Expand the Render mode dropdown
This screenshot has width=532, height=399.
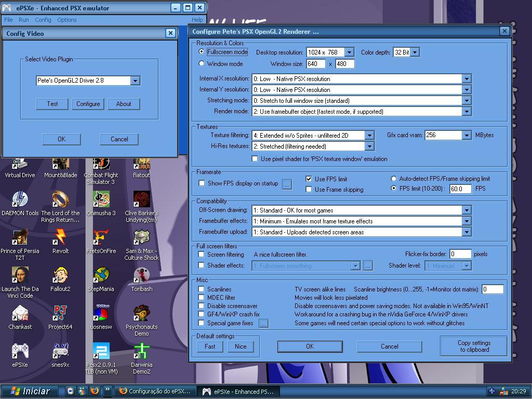click(467, 111)
